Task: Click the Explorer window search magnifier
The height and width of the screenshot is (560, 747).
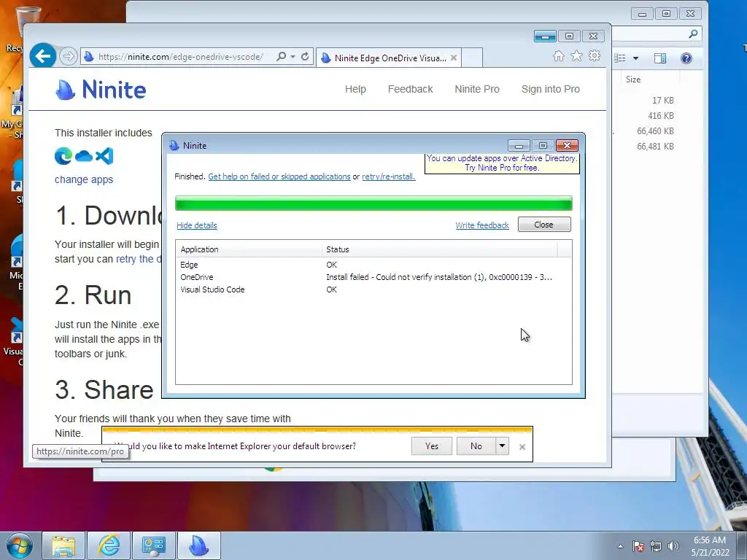Action: tap(693, 34)
